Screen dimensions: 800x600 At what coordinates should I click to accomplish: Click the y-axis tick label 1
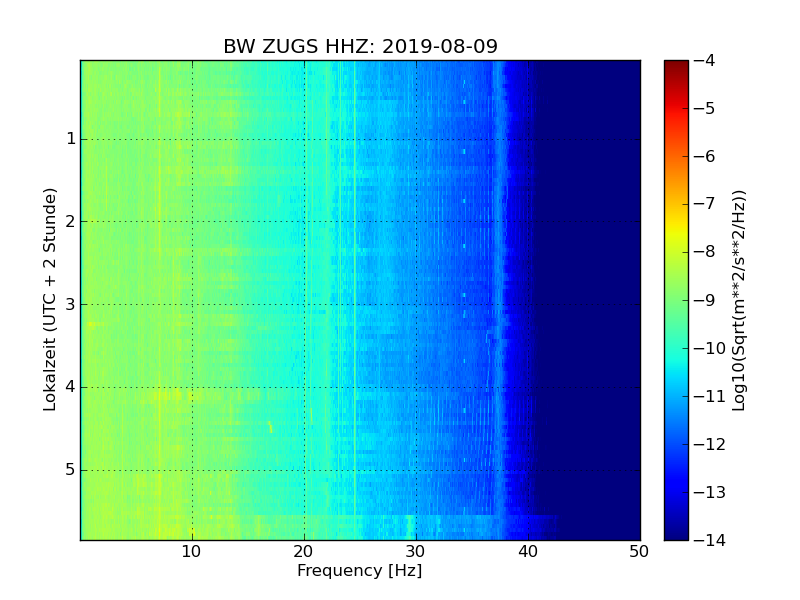(71, 139)
